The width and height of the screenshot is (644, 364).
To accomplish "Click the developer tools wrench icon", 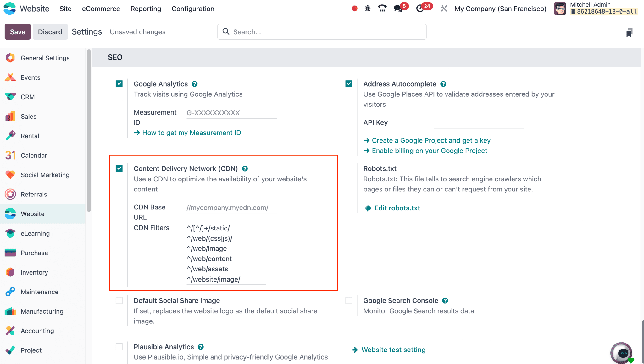I will (444, 9).
